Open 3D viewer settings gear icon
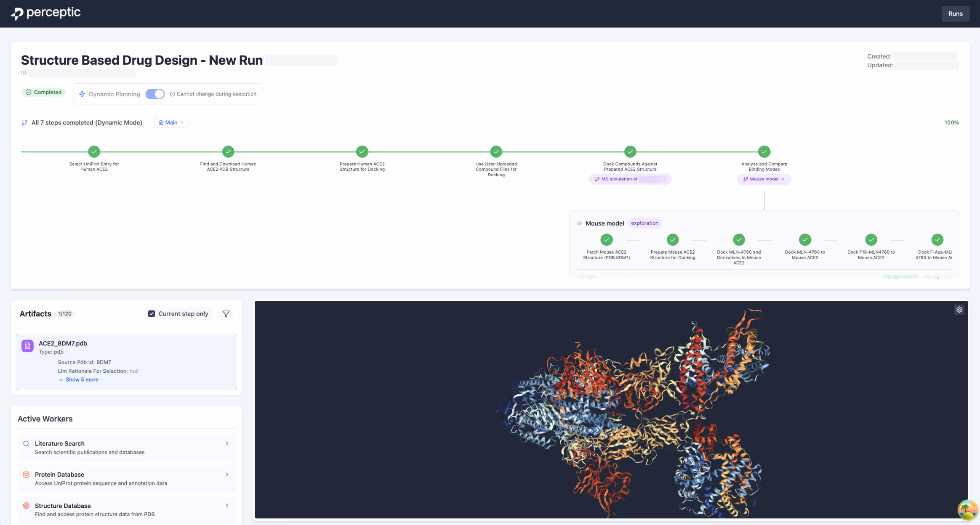Image resolution: width=980 pixels, height=525 pixels. 959,310
